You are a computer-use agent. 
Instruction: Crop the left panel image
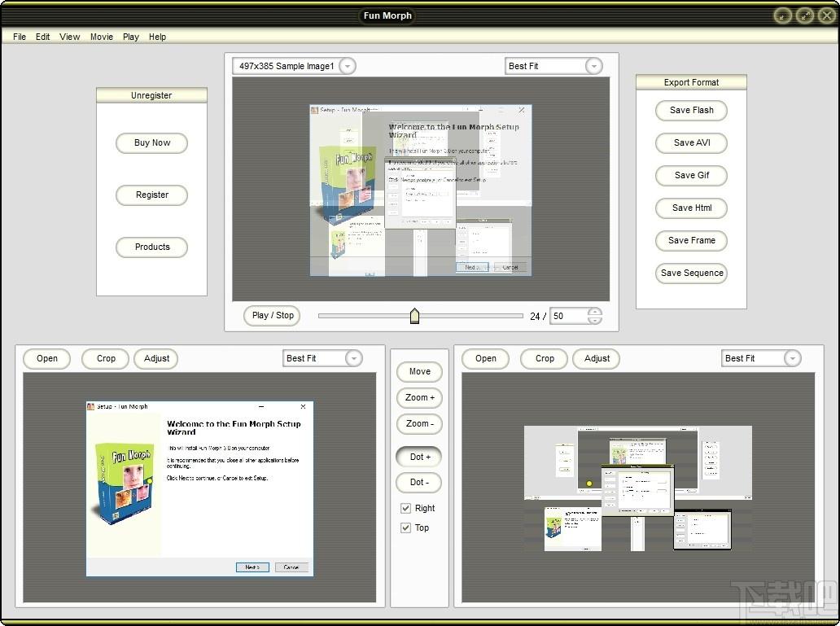click(x=106, y=358)
